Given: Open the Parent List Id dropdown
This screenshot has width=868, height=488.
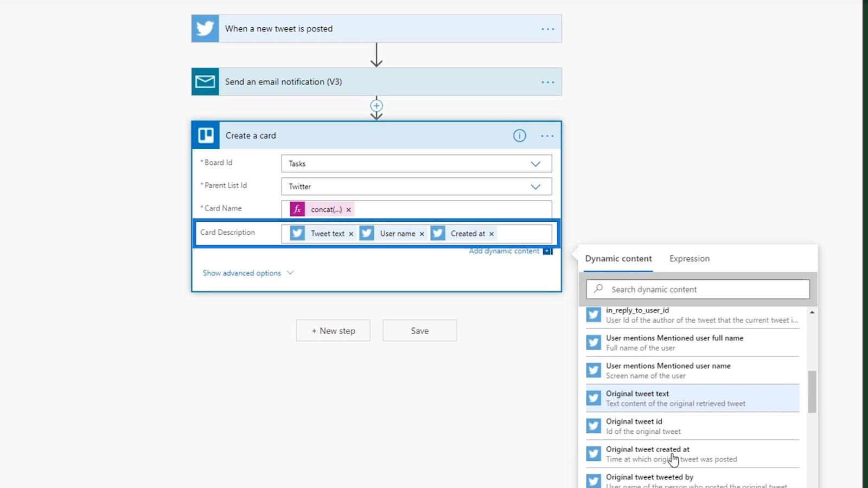Looking at the screenshot, I should tap(416, 187).
